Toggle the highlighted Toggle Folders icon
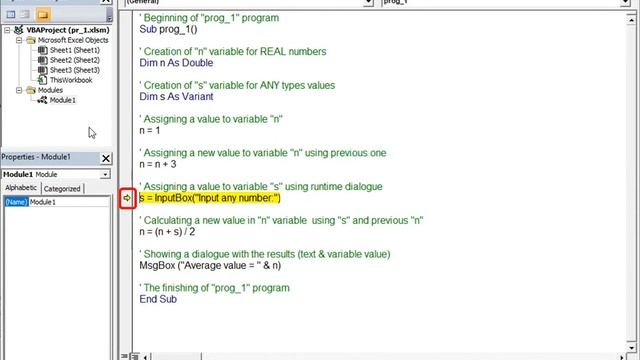Viewport: 640px width, 360px height. click(x=43, y=15)
